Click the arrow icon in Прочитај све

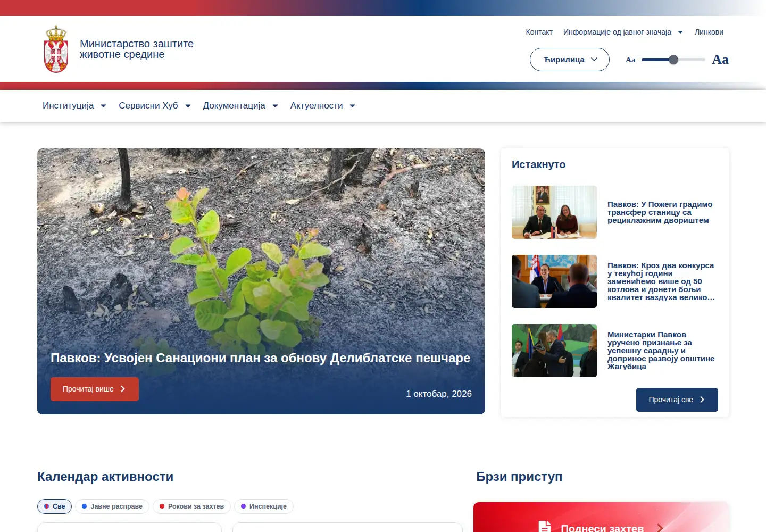coord(702,400)
